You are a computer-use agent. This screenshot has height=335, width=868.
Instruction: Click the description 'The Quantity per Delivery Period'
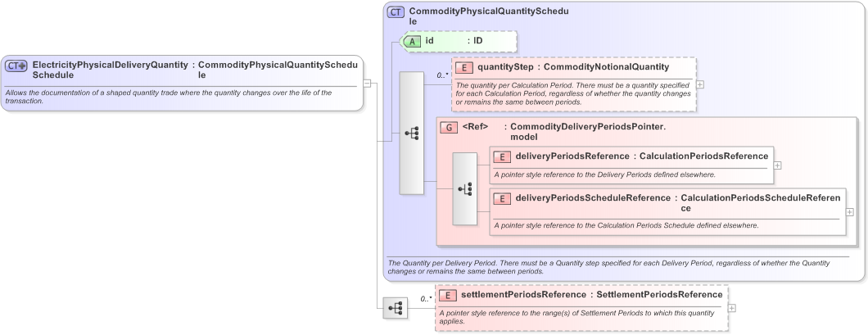pos(609,267)
